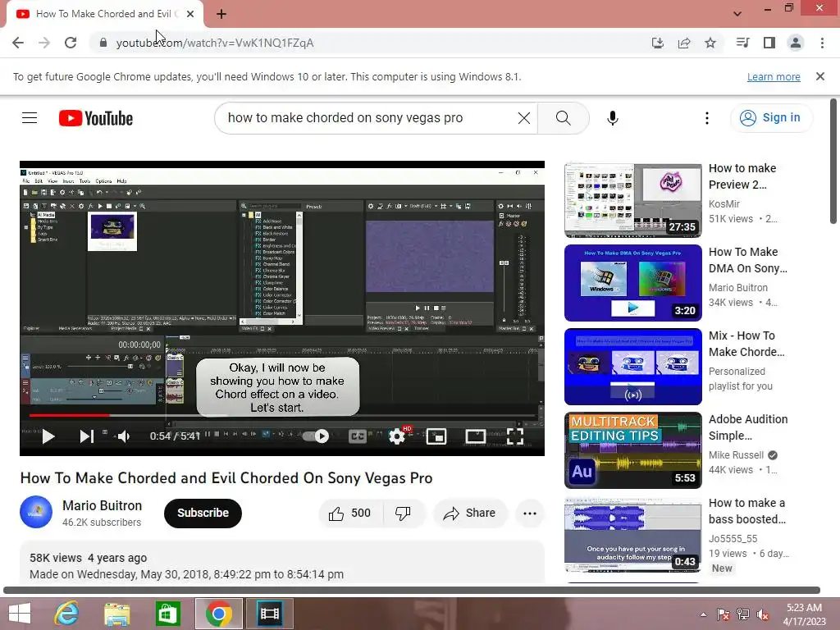
Task: Show hidden system tray icons
Action: 703,614
